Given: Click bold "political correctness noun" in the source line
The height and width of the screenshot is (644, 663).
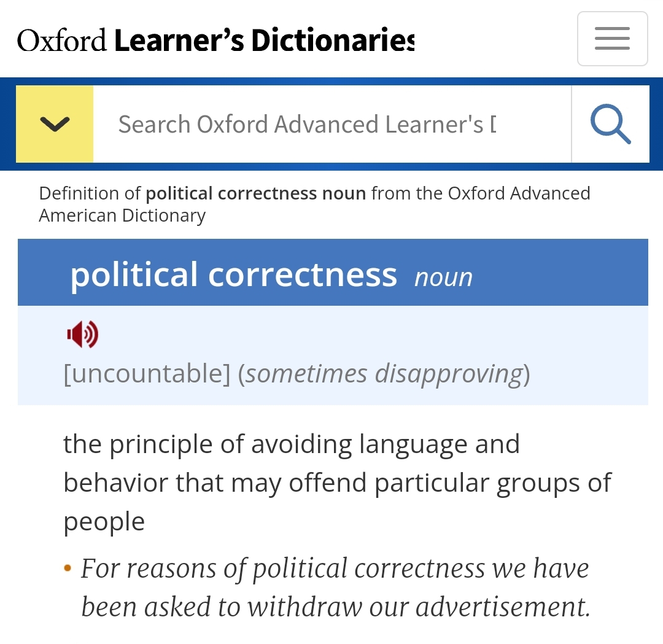Looking at the screenshot, I should [255, 193].
